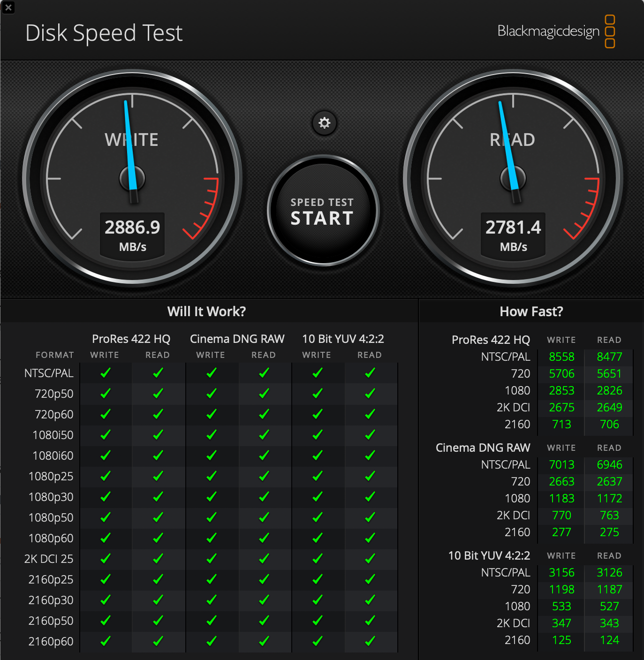The height and width of the screenshot is (660, 644).
Task: Click the Cinema DNG RAW column heading in Will It Work
Action: pos(237,339)
